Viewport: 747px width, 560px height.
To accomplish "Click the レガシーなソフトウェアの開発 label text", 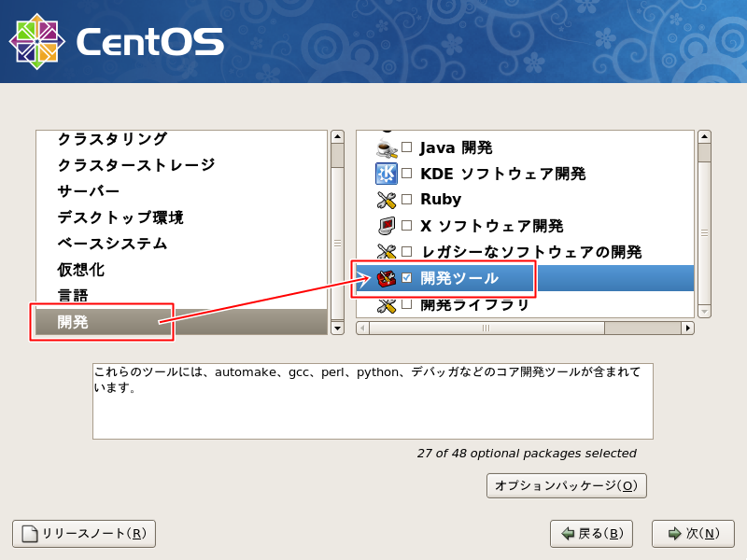I will coord(531,252).
